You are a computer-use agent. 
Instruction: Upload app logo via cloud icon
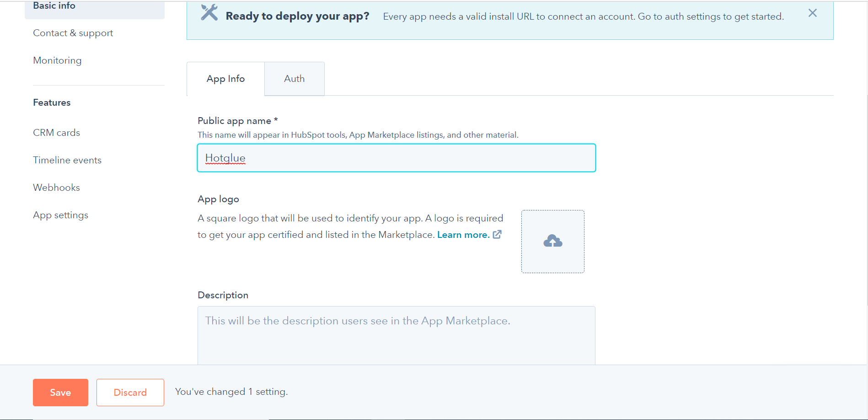click(x=552, y=241)
